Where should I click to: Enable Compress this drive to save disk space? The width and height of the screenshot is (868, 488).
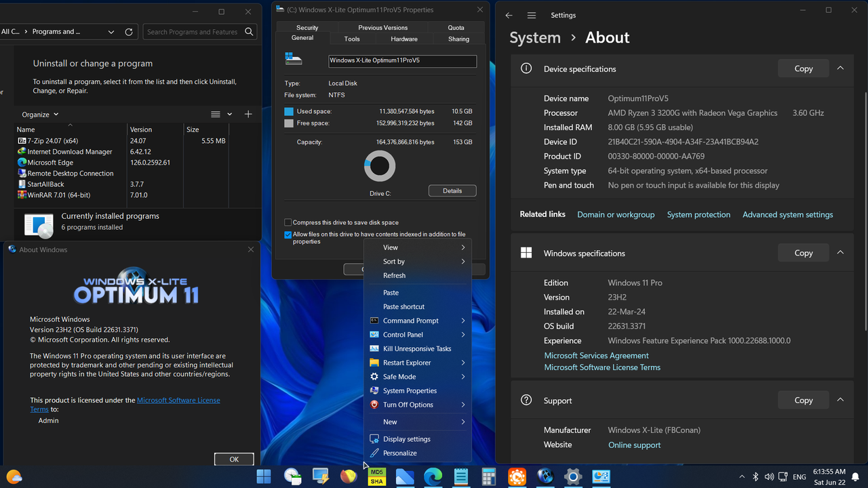(x=288, y=222)
